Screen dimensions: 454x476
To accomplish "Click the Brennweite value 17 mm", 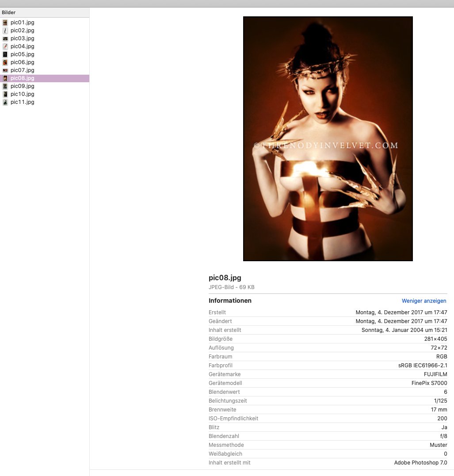I will (439, 410).
